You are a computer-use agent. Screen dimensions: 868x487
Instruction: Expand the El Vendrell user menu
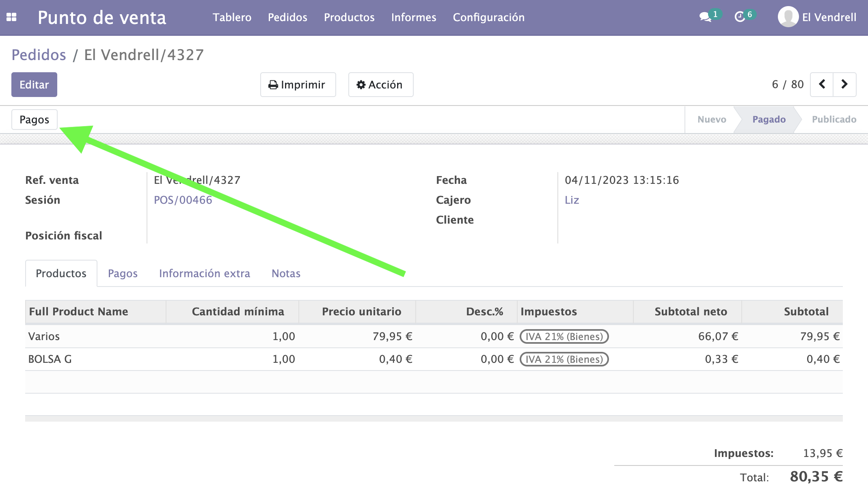829,17
